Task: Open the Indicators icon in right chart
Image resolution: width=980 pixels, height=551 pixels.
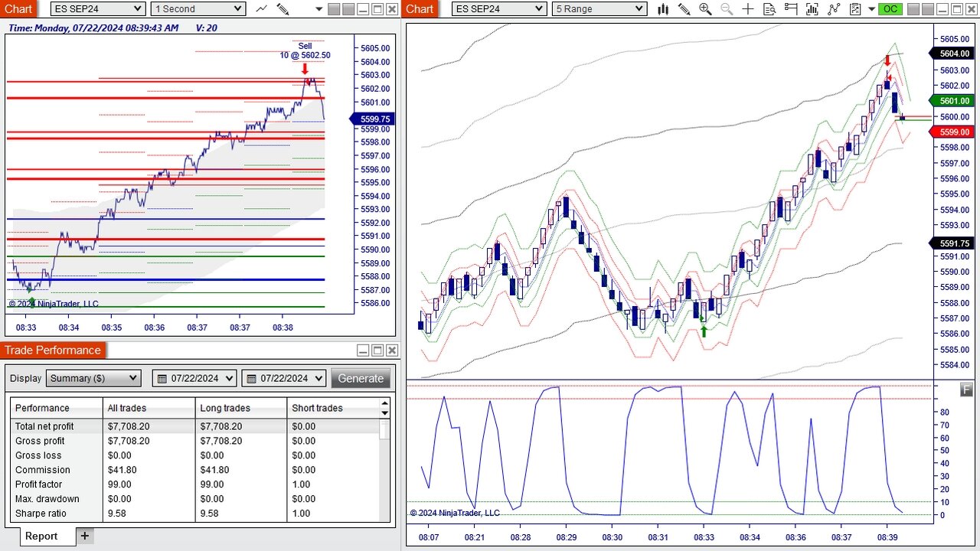Action: click(812, 9)
